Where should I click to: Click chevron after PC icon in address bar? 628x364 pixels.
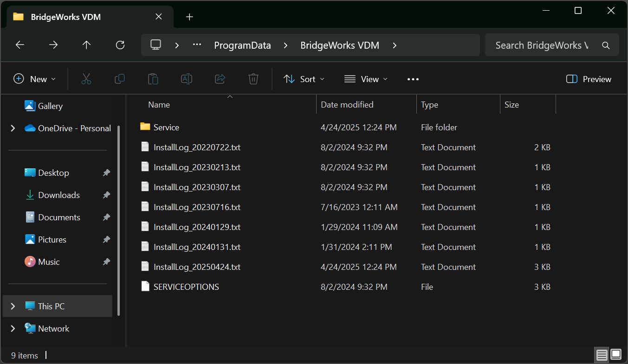(177, 45)
